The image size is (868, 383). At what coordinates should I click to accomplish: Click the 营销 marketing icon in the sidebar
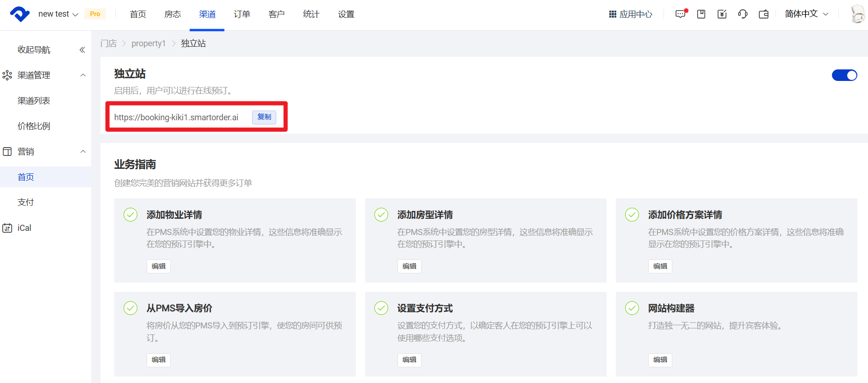7,151
